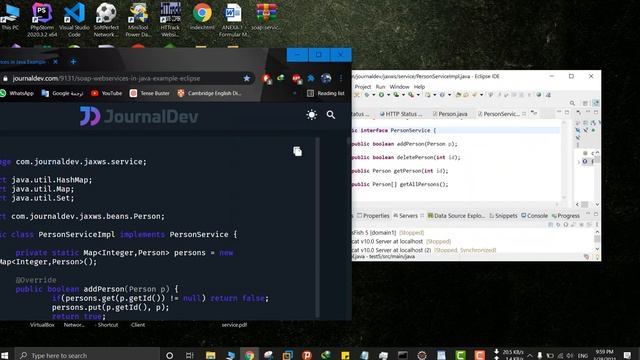The height and width of the screenshot is (360, 640).
Task: Open JournalDev site search magnifier
Action: [x=331, y=115]
